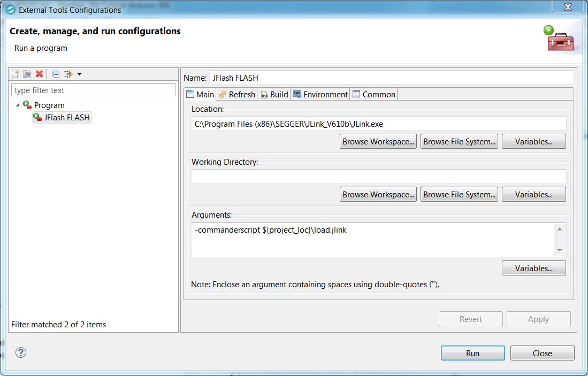Viewport: 588px width, 376px height.
Task: Select the JFlash FLASH configuration in tree
Action: [x=66, y=117]
